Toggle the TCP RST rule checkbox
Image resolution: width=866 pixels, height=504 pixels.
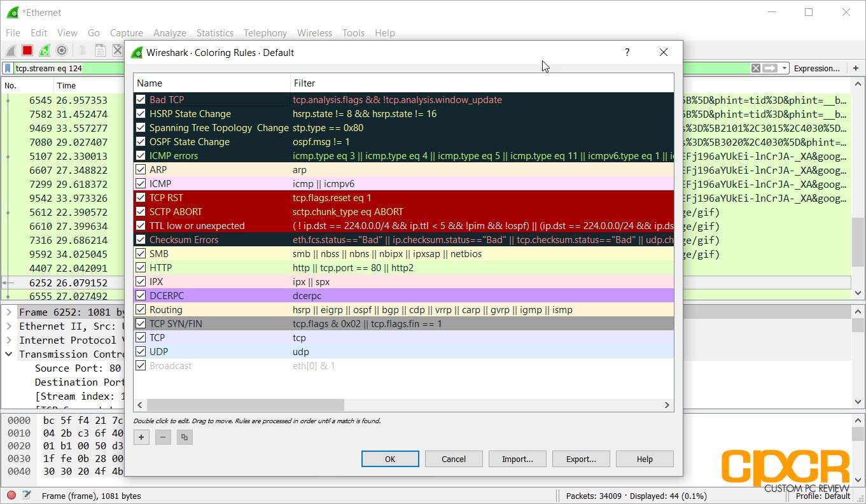pyautogui.click(x=141, y=198)
